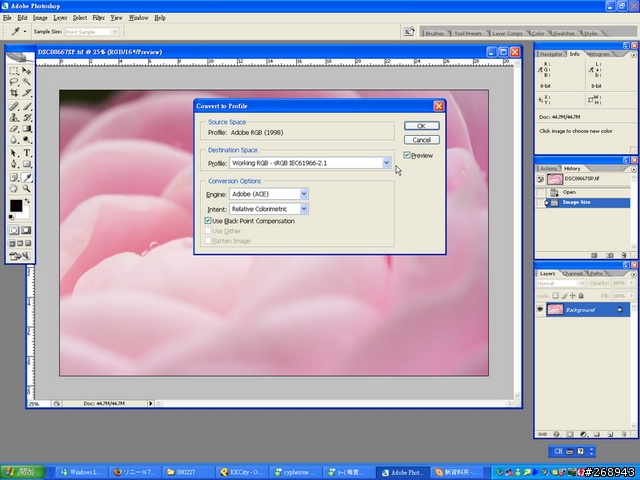
Task: Switch to the Navigator tab
Action: coord(551,54)
